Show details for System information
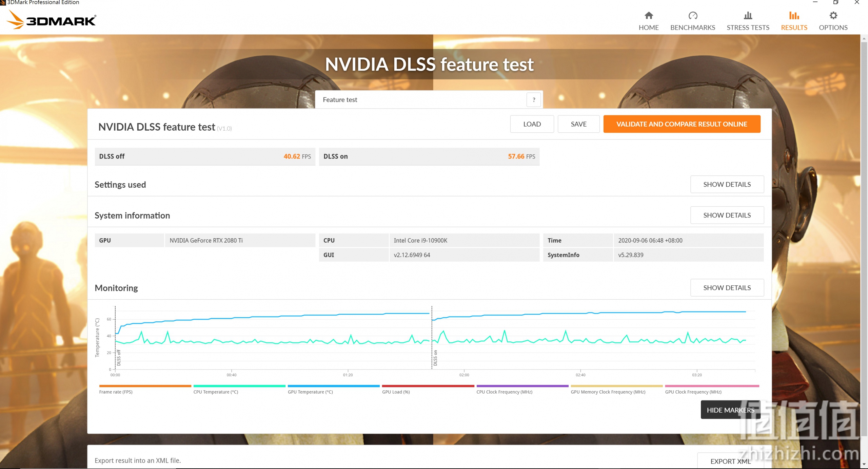The image size is (868, 469). [727, 215]
